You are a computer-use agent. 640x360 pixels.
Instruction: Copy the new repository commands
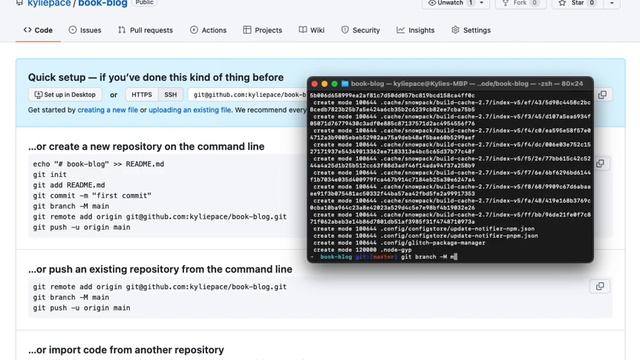600,163
